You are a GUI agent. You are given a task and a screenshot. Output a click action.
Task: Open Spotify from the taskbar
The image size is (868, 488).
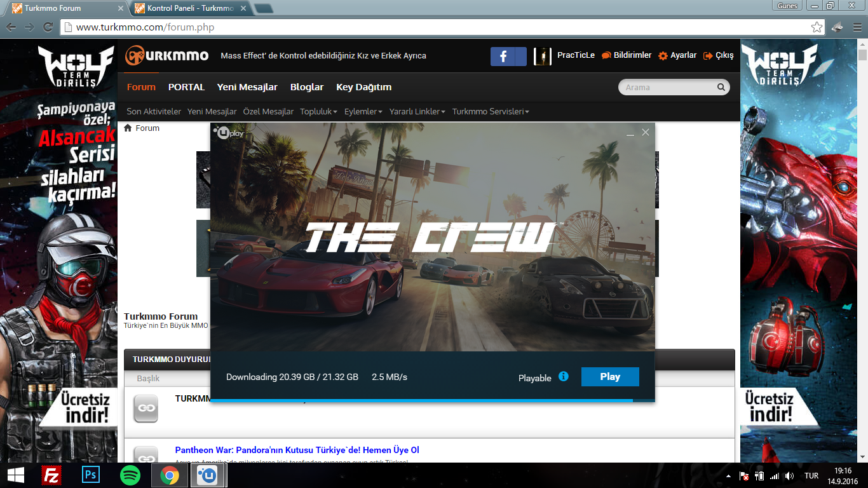[130, 475]
